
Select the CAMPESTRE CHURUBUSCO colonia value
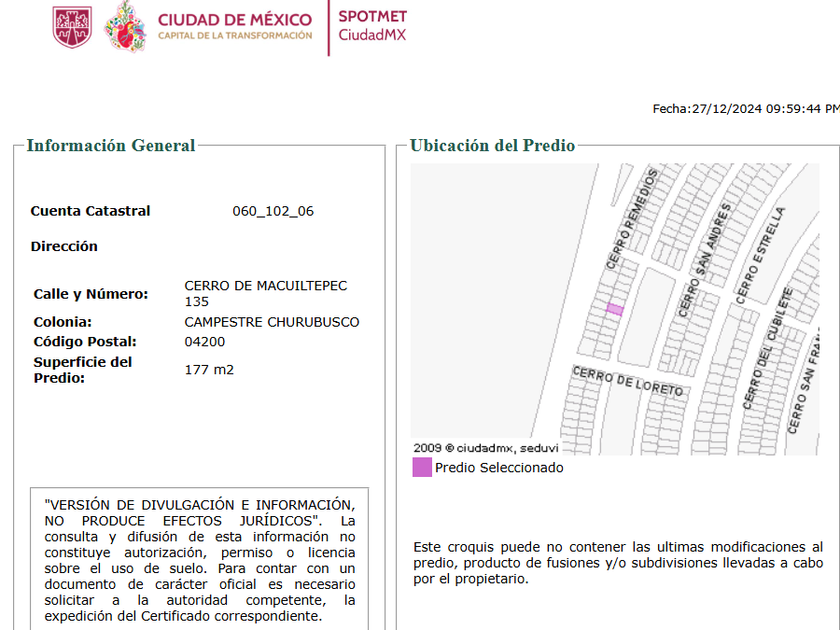(x=272, y=322)
